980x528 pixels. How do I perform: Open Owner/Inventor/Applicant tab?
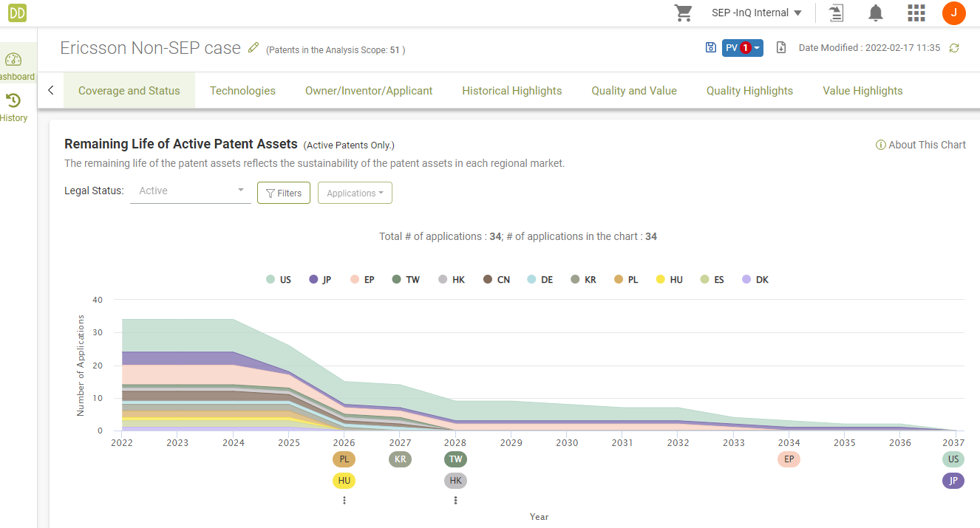click(x=369, y=91)
